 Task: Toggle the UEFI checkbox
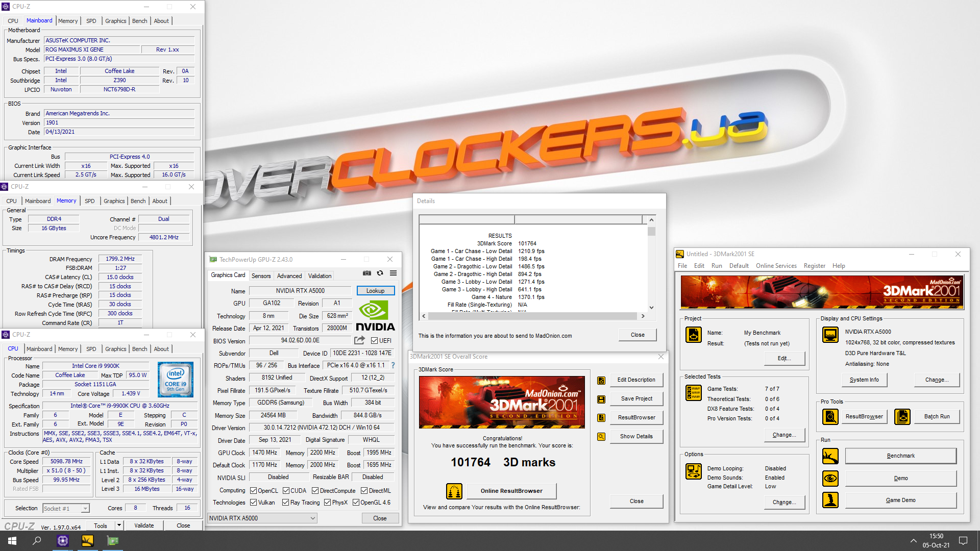(374, 341)
